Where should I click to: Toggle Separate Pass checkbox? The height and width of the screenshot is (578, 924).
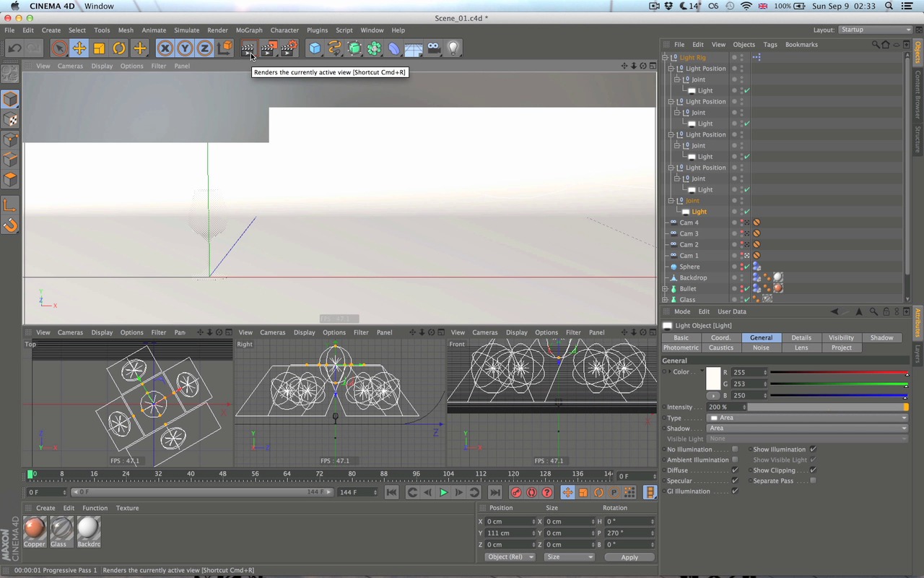(x=813, y=480)
